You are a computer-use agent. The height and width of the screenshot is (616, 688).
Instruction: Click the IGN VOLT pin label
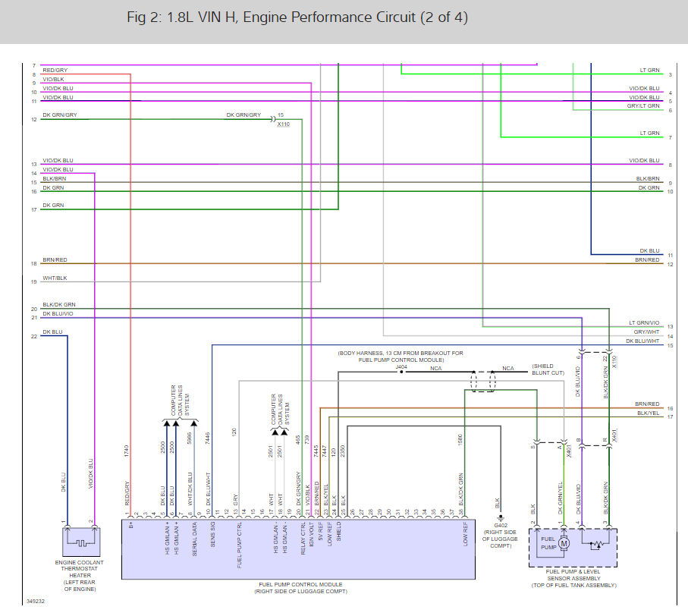(x=312, y=534)
